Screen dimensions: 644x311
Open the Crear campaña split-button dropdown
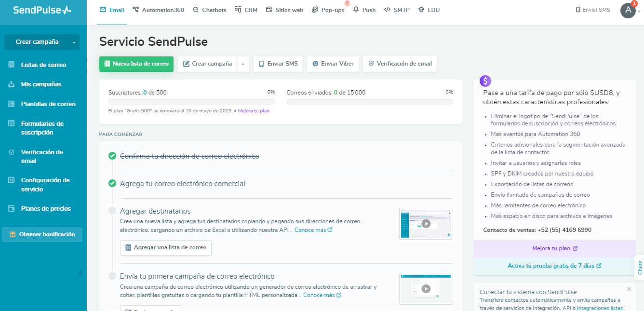tap(242, 64)
